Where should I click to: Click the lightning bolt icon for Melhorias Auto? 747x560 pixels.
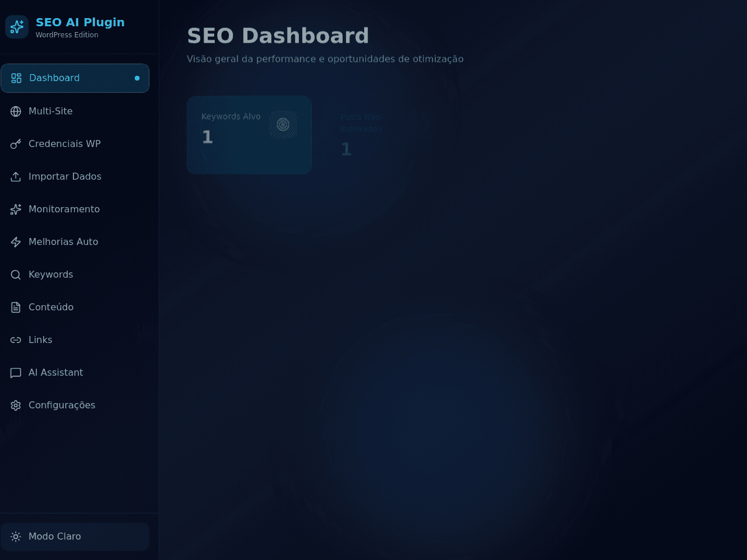16,242
